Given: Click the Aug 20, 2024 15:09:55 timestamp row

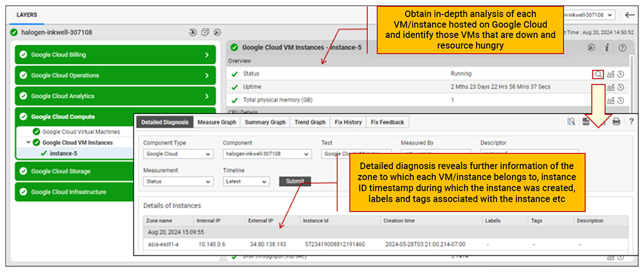Looking at the screenshot, I should pos(386,232).
